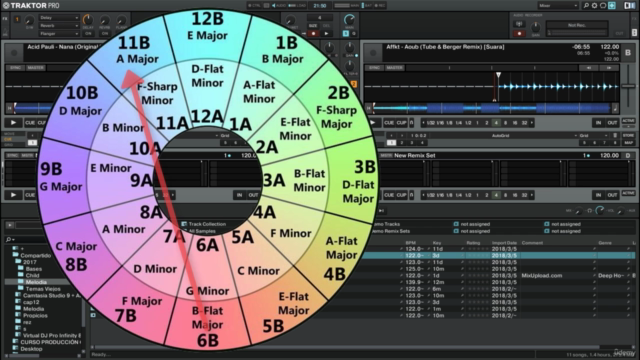Click Deck B tempo bend right arrow
640x360 pixels.
click(x=609, y=68)
